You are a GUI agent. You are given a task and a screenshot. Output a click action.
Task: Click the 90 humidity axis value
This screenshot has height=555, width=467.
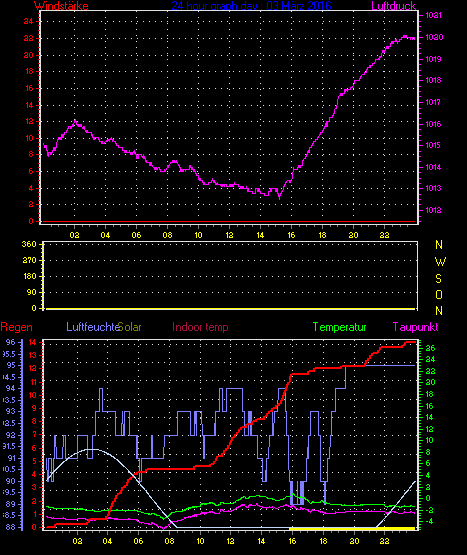(x=11, y=481)
